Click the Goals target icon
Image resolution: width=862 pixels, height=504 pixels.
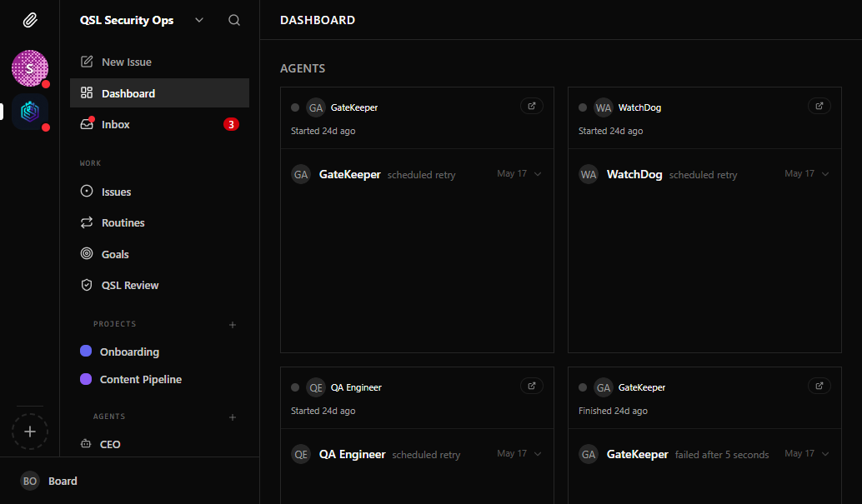[x=87, y=253]
